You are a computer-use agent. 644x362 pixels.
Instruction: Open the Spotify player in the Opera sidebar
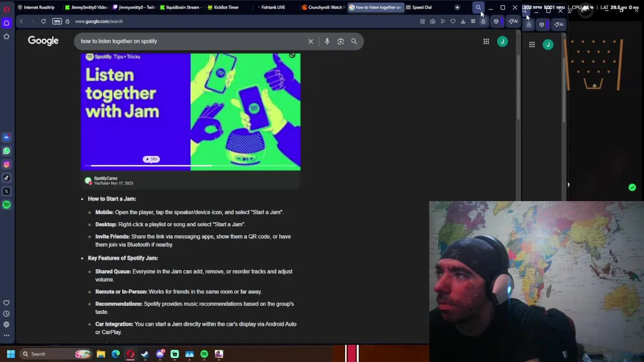(7, 205)
